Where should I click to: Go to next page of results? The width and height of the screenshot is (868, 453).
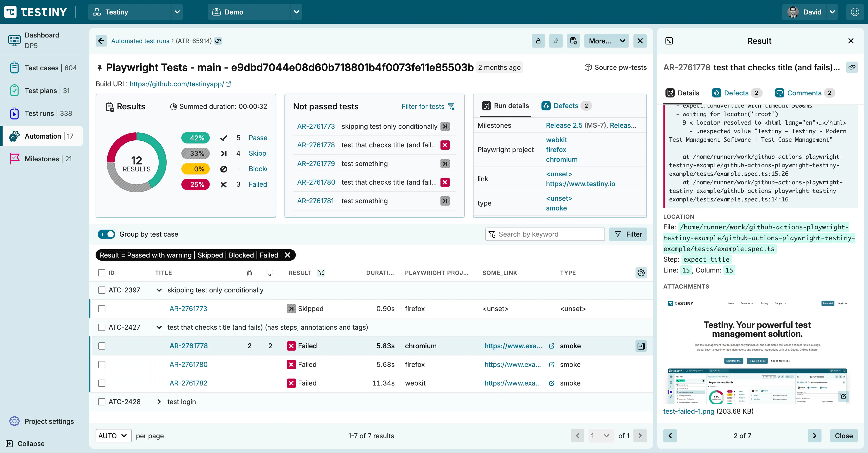point(640,436)
